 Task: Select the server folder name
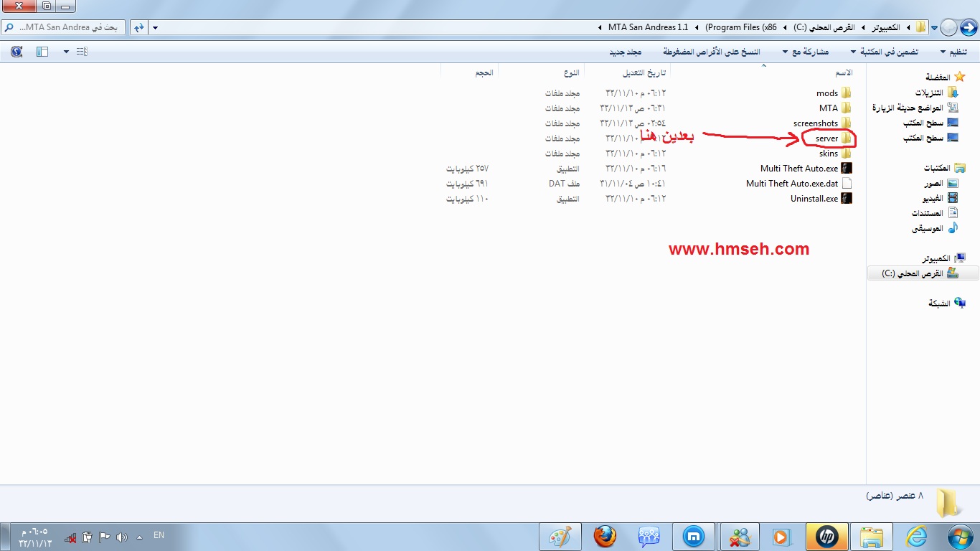point(826,138)
